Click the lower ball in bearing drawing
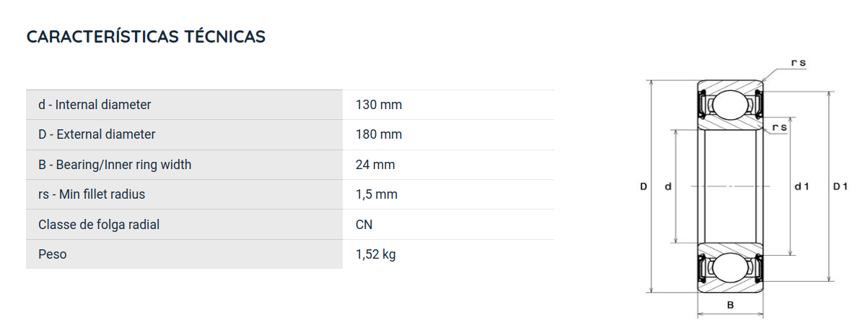The width and height of the screenshot is (868, 336). click(730, 267)
